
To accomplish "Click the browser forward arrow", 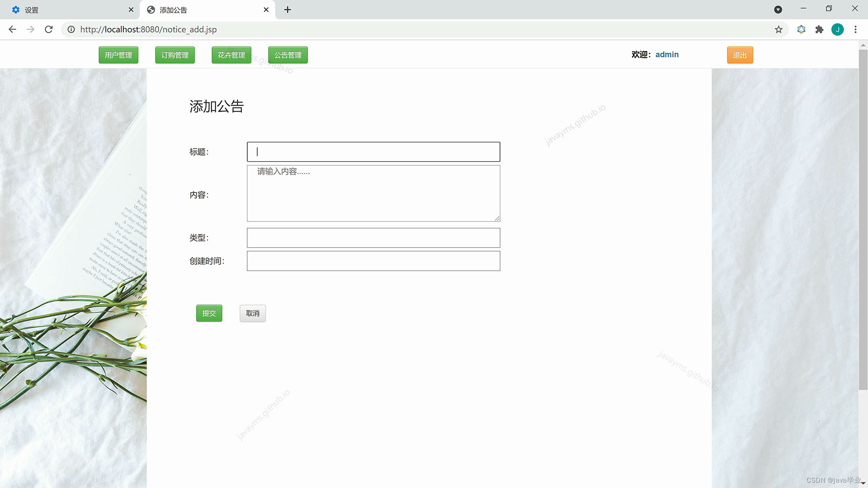I will (30, 29).
